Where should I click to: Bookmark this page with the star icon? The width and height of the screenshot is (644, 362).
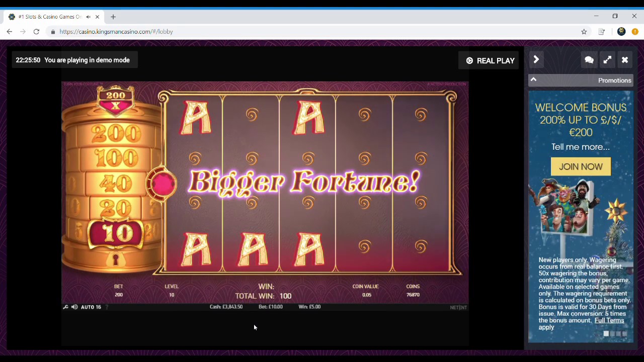[x=584, y=32]
